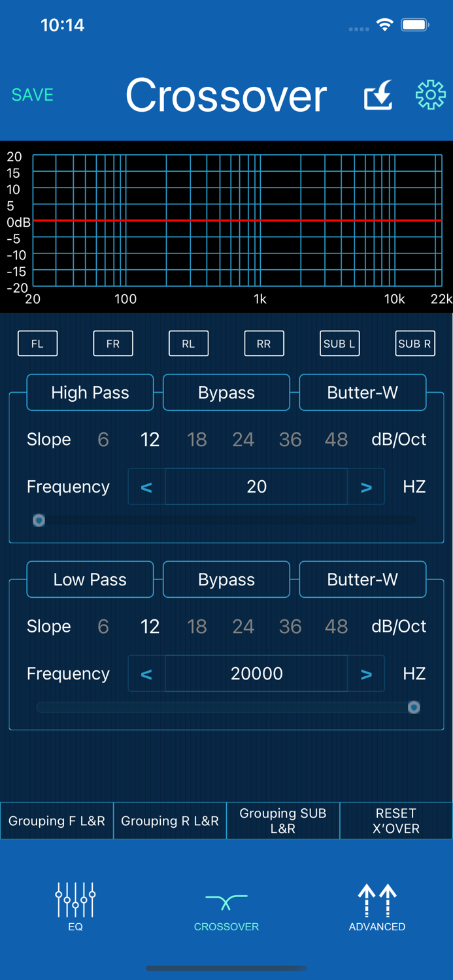
Task: Set High Pass slope to 48
Action: pyautogui.click(x=336, y=440)
